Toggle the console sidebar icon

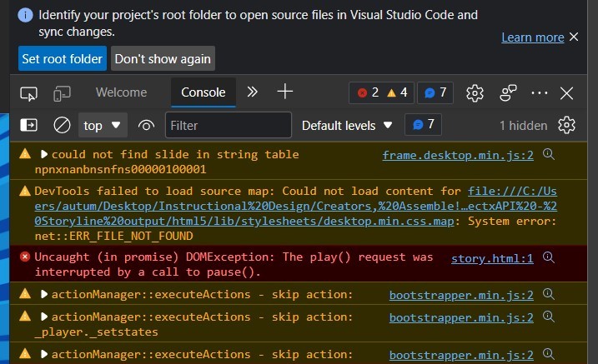coord(28,125)
